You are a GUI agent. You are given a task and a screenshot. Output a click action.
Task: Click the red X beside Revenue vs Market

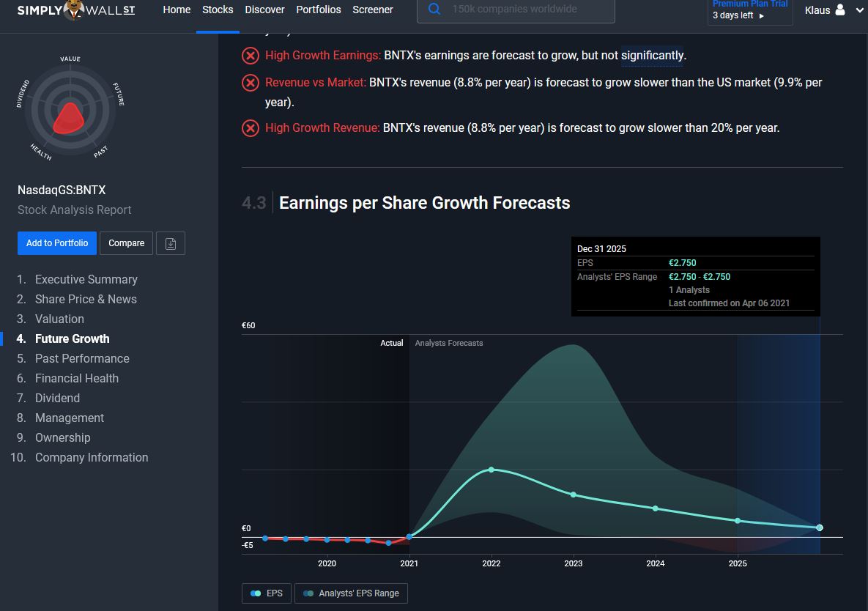(251, 83)
